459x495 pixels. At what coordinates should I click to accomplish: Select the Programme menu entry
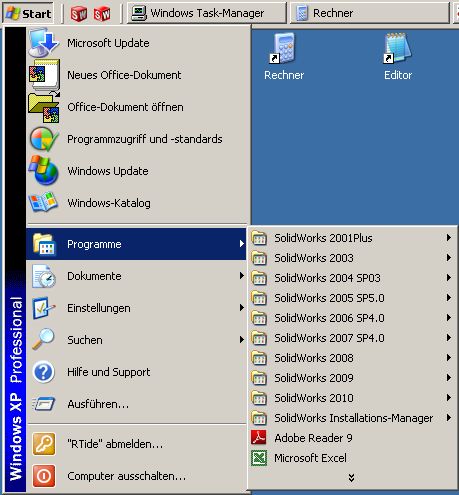pyautogui.click(x=136, y=244)
